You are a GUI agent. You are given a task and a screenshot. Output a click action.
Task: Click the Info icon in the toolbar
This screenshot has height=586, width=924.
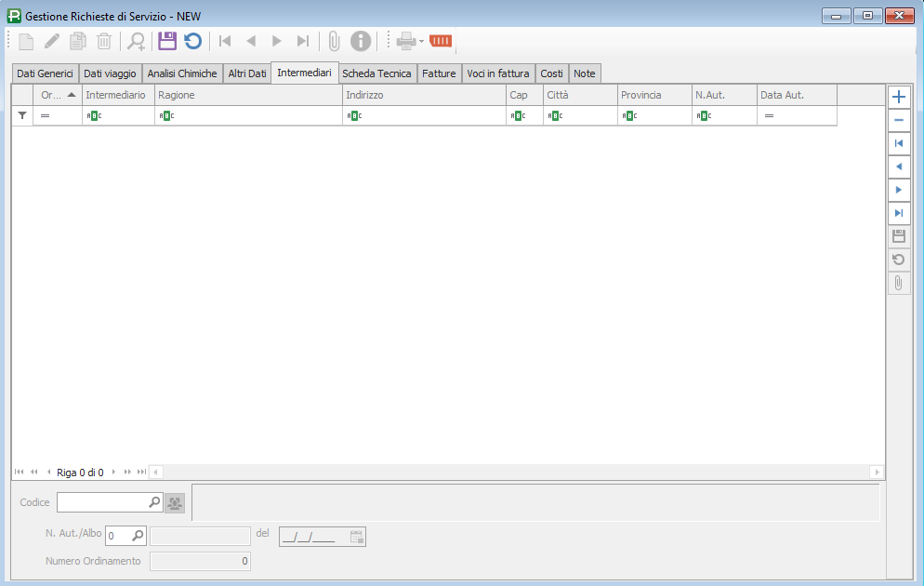click(361, 41)
